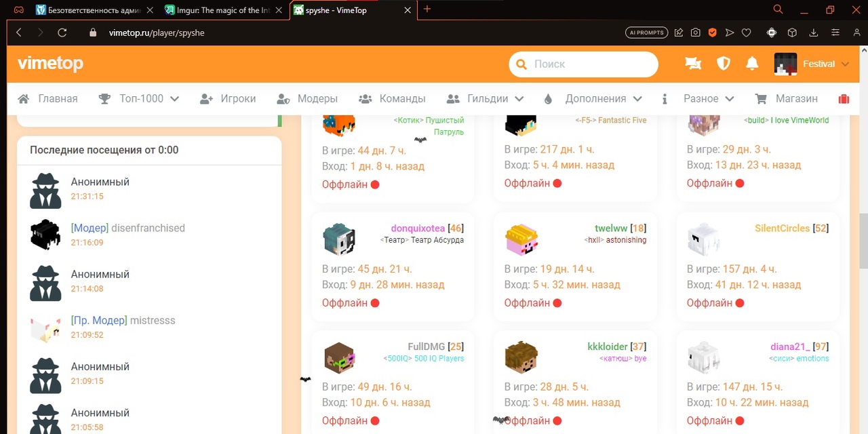Click the heart bookmarks icon in toolbar

click(746, 33)
